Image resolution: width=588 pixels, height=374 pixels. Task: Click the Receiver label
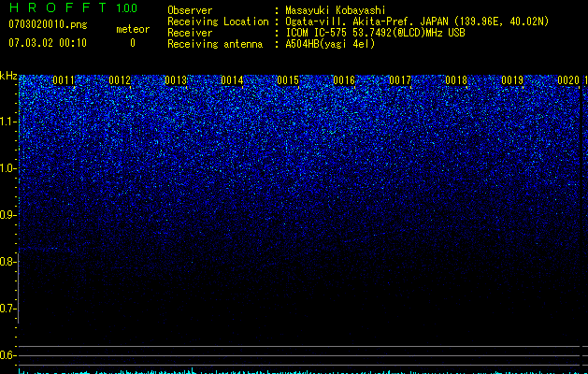coord(190,33)
